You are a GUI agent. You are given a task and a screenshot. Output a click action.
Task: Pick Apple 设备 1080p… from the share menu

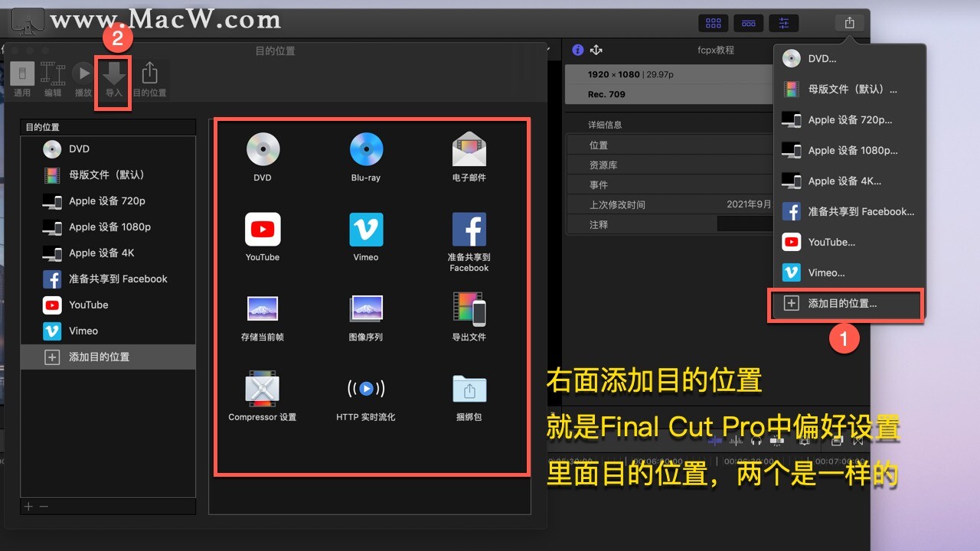tap(848, 151)
